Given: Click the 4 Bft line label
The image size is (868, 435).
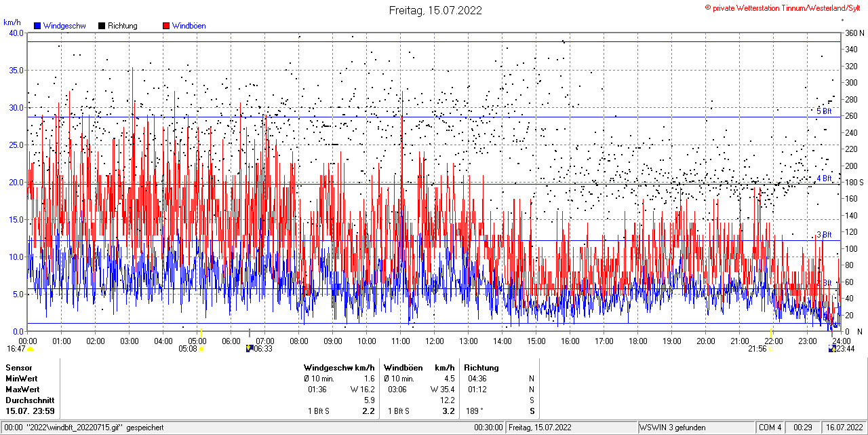Looking at the screenshot, I should point(823,178).
